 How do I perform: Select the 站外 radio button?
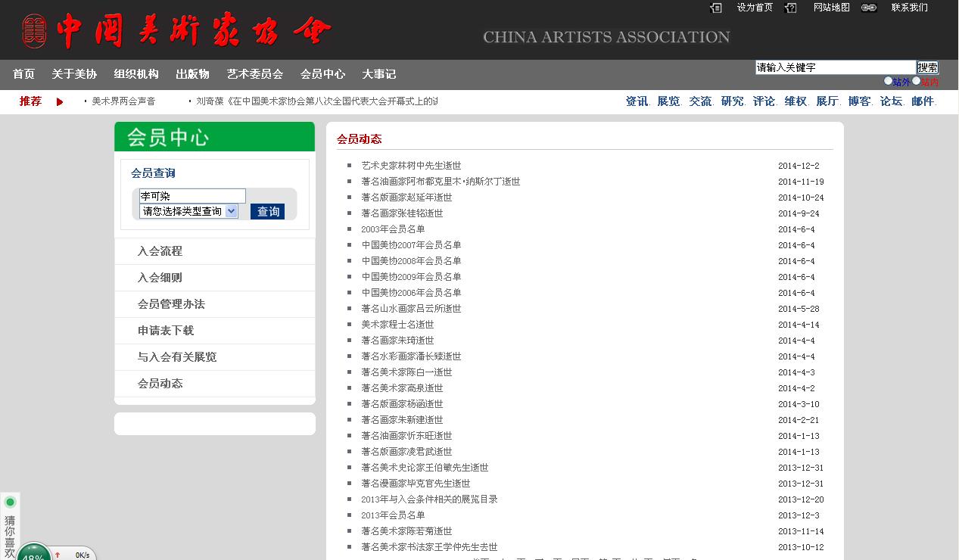click(888, 81)
